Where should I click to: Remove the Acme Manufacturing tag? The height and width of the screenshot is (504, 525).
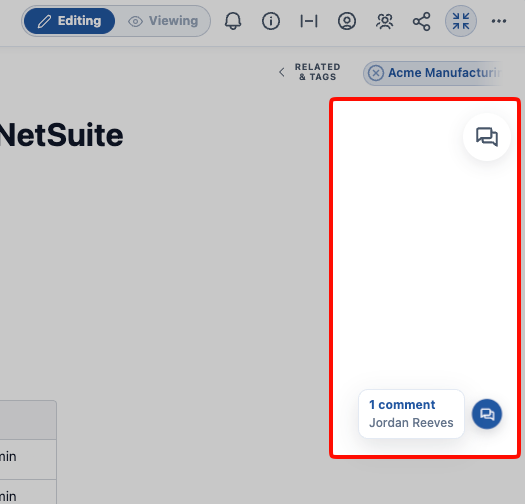click(376, 73)
